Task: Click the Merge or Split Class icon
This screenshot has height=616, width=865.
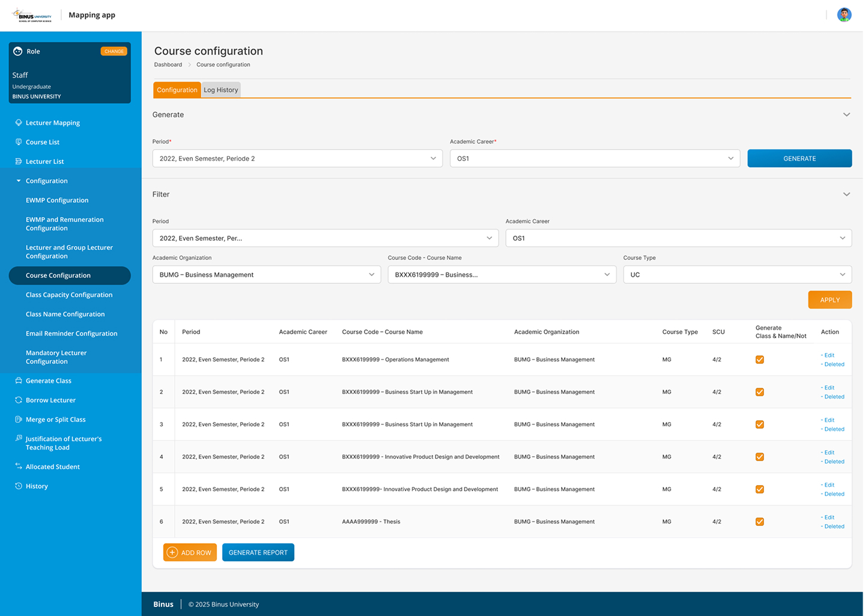Action: pos(19,419)
